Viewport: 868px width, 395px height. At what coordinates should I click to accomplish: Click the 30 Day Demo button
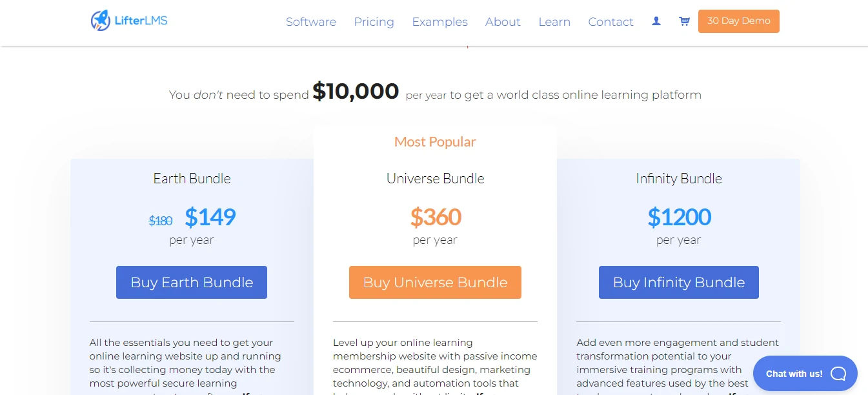738,21
